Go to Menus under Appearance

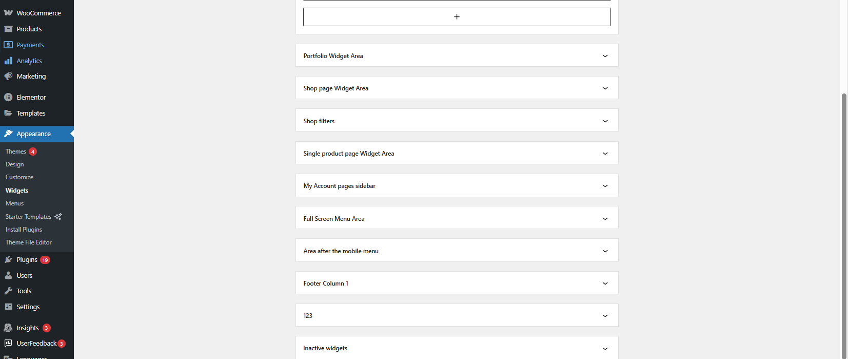(x=14, y=203)
